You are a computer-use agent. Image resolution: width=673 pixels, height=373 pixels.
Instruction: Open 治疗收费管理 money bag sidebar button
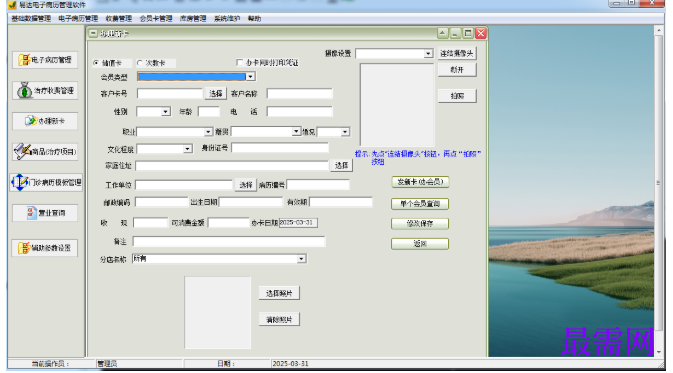45,91
